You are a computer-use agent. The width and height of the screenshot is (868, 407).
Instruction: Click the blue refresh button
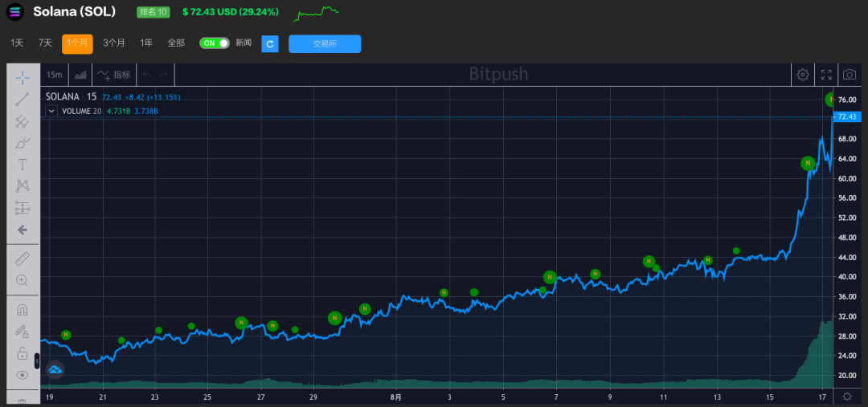coord(269,43)
